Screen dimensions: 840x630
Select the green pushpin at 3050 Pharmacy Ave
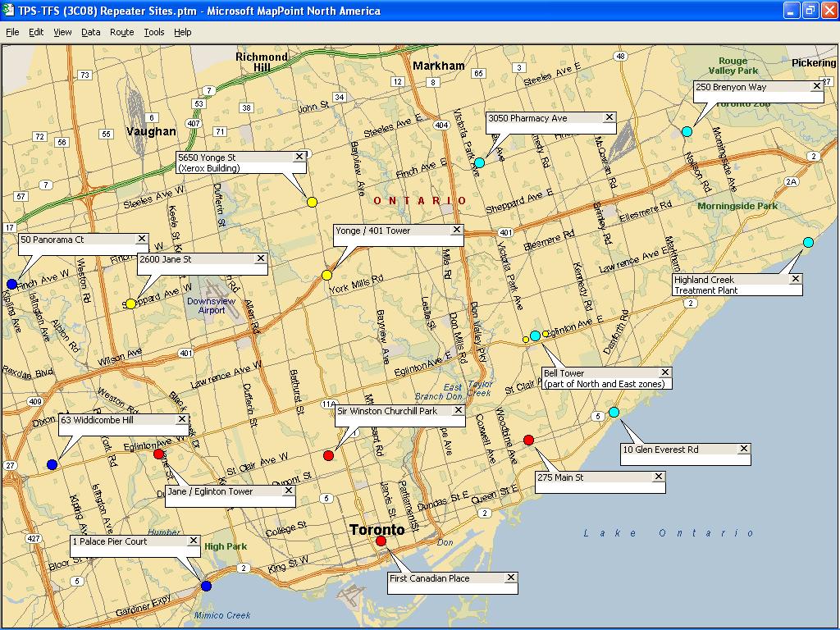(x=478, y=163)
